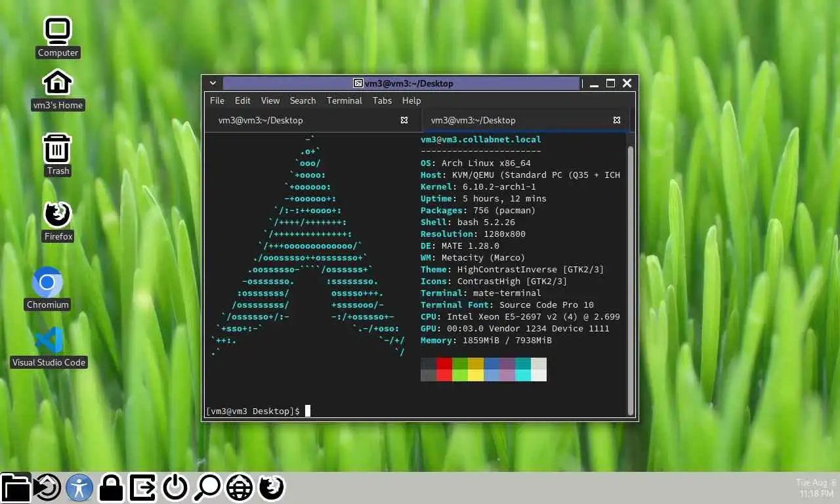Switch to the first terminal tab
Viewport: 840px width, 504px height.
(314, 120)
